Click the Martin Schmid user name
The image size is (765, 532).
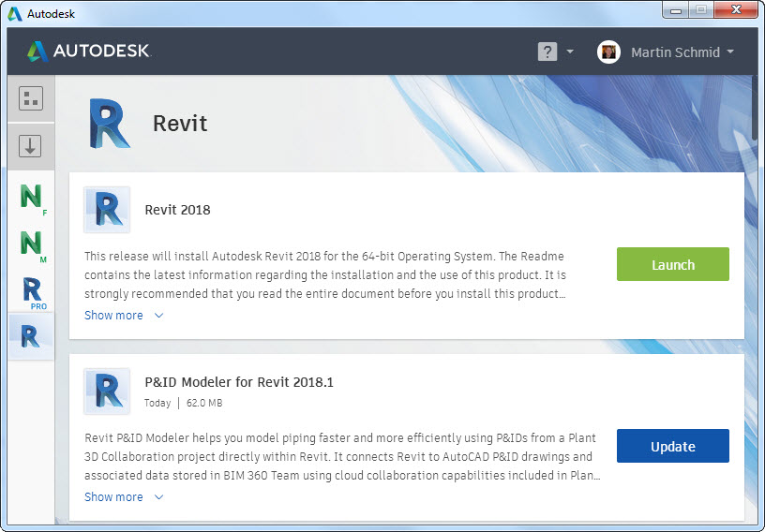[x=675, y=52]
